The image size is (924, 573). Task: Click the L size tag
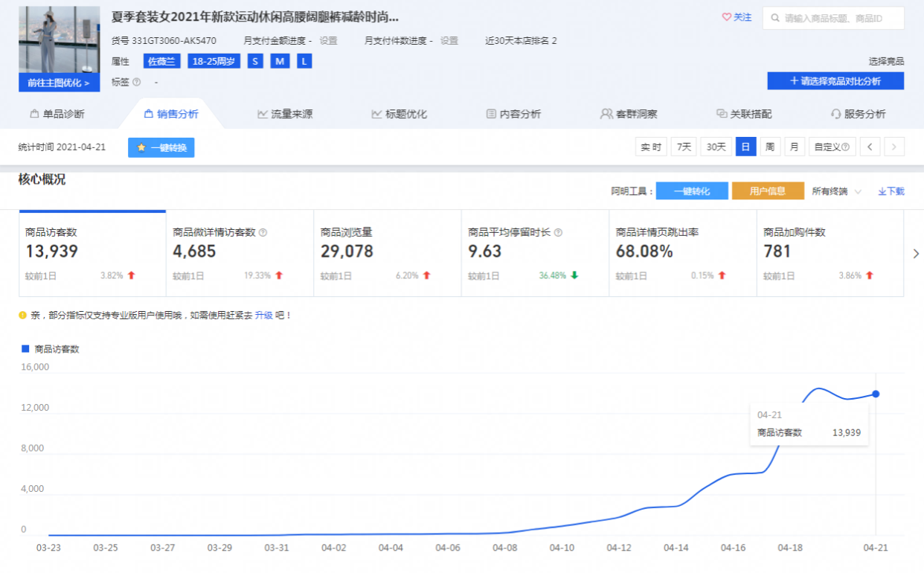[x=304, y=61]
